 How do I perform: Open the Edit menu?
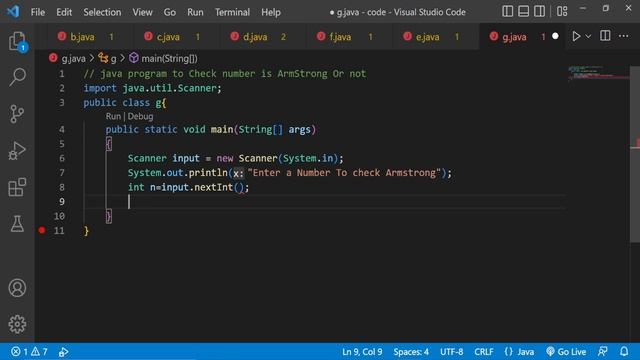pos(64,12)
